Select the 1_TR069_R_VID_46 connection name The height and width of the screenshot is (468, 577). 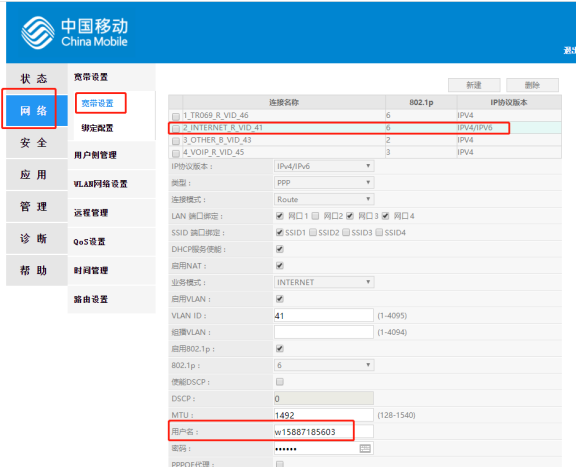pyautogui.click(x=216, y=116)
